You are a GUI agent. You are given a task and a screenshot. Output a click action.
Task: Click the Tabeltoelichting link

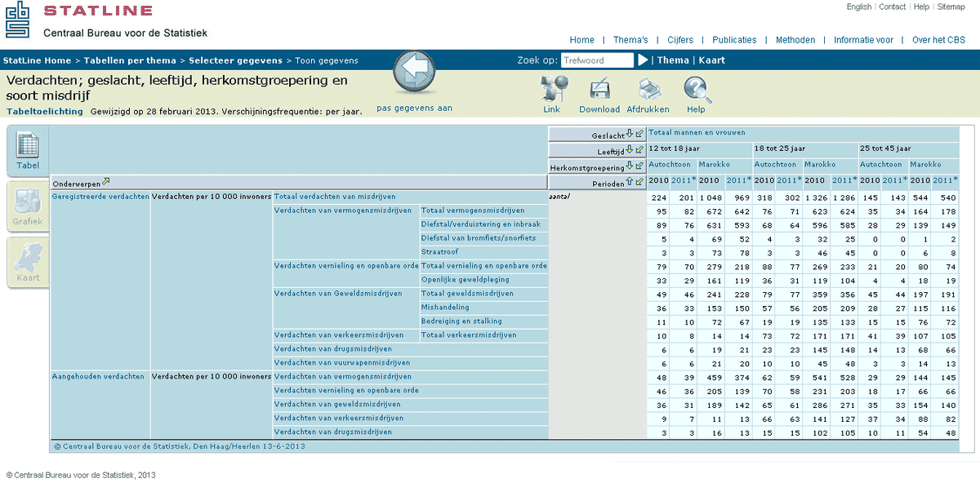click(x=44, y=112)
